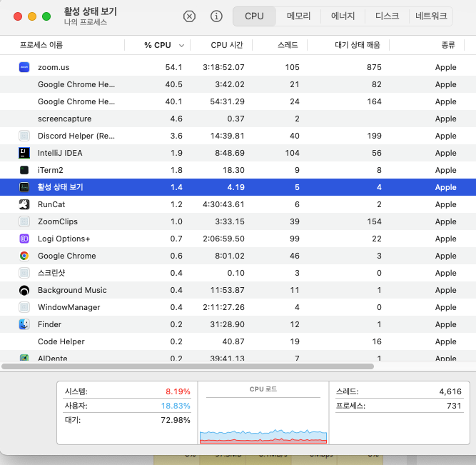Click 사용자 percentage 18.83%
This screenshot has height=465, width=476.
[x=176, y=406]
